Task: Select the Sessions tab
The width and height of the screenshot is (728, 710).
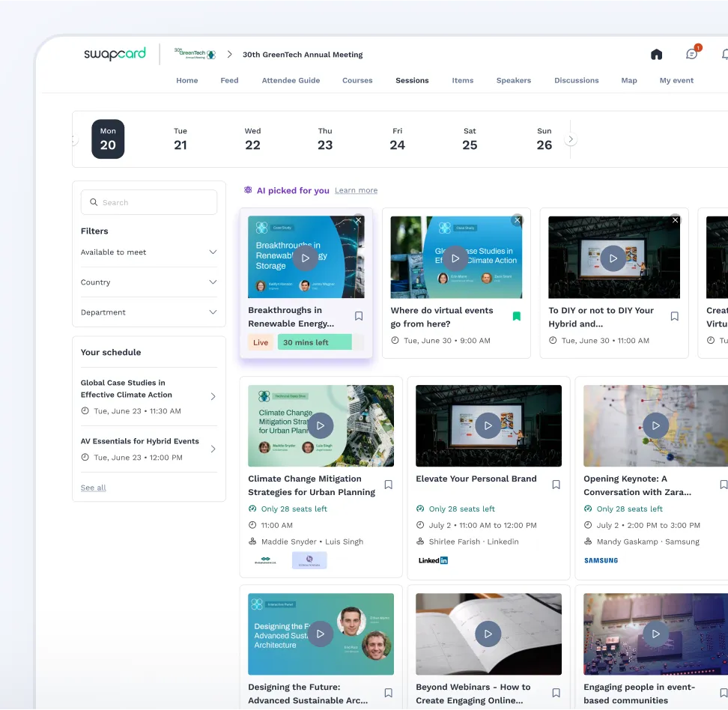Action: tap(412, 80)
